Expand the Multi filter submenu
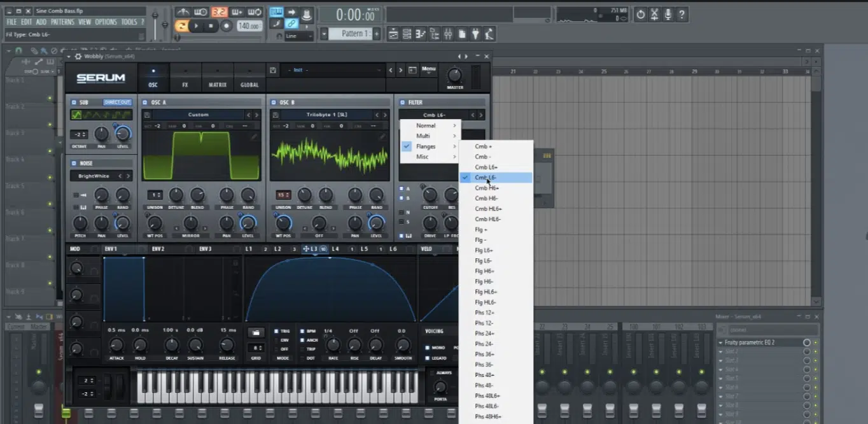The height and width of the screenshot is (424, 868). [x=429, y=136]
